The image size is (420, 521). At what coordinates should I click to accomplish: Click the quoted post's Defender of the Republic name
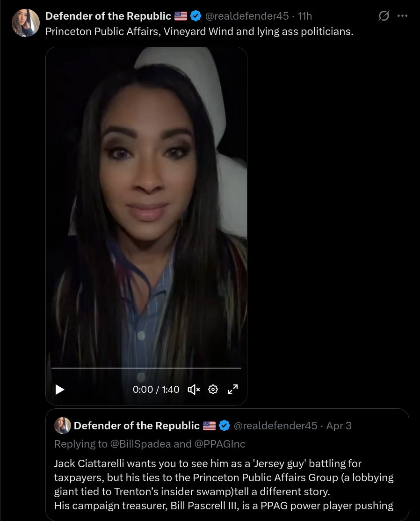pyautogui.click(x=137, y=426)
